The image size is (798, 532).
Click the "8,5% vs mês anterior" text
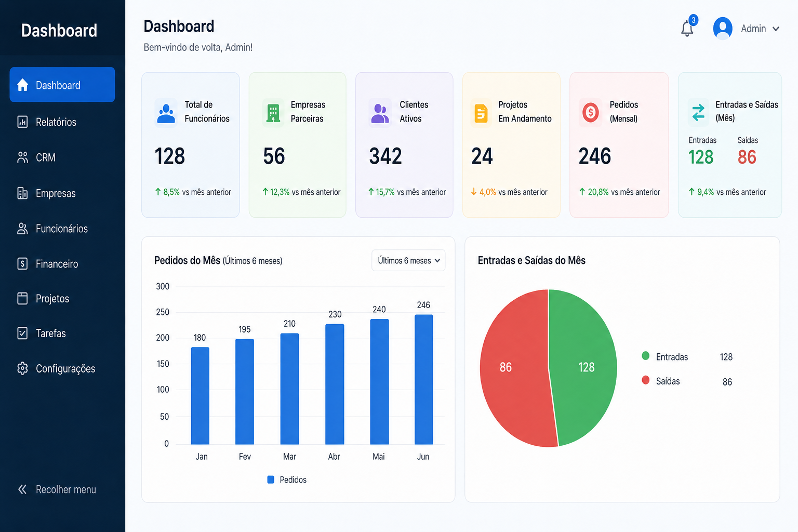[x=197, y=192]
